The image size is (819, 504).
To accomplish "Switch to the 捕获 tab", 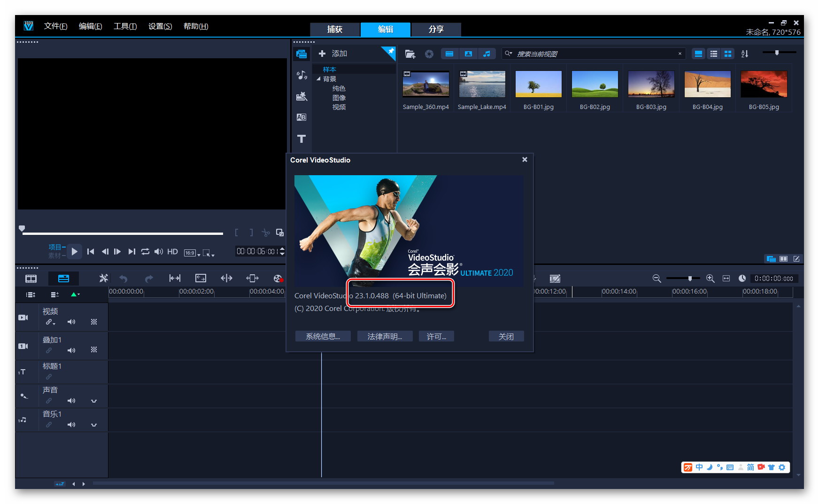I will click(x=335, y=29).
